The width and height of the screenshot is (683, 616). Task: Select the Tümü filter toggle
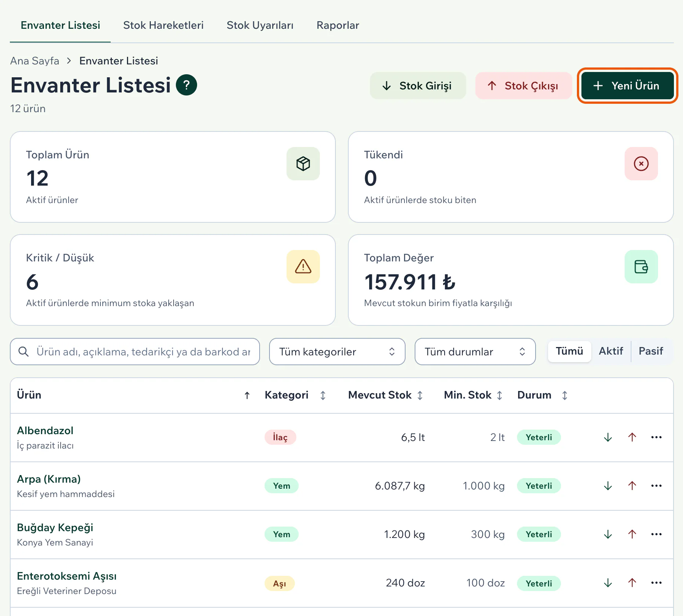[x=569, y=351]
